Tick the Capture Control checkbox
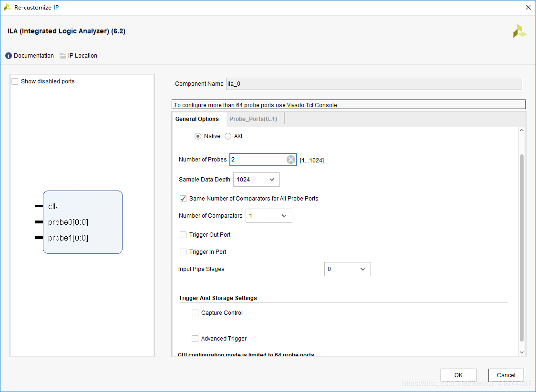 195,313
